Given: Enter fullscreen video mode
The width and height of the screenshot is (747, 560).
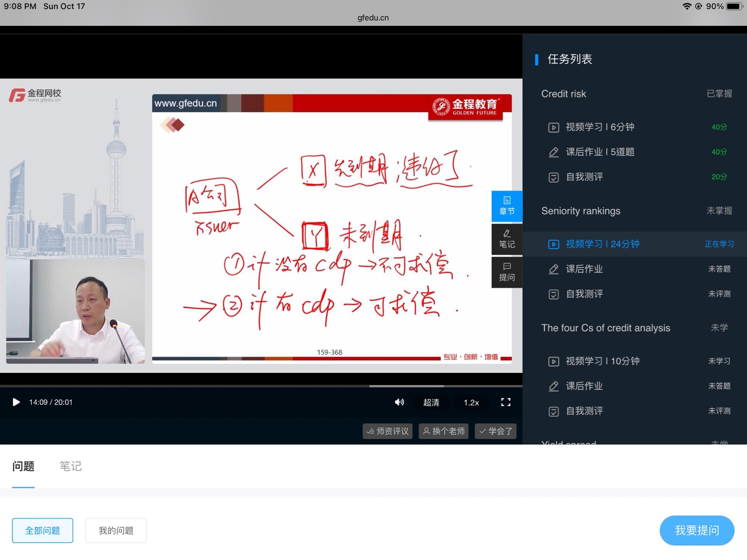Looking at the screenshot, I should point(505,402).
